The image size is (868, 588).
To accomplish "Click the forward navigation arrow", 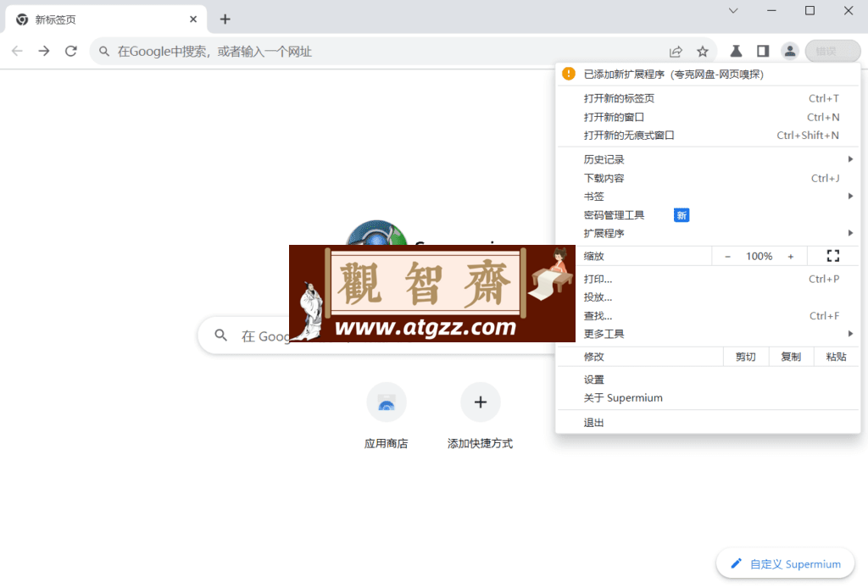I will [x=44, y=52].
